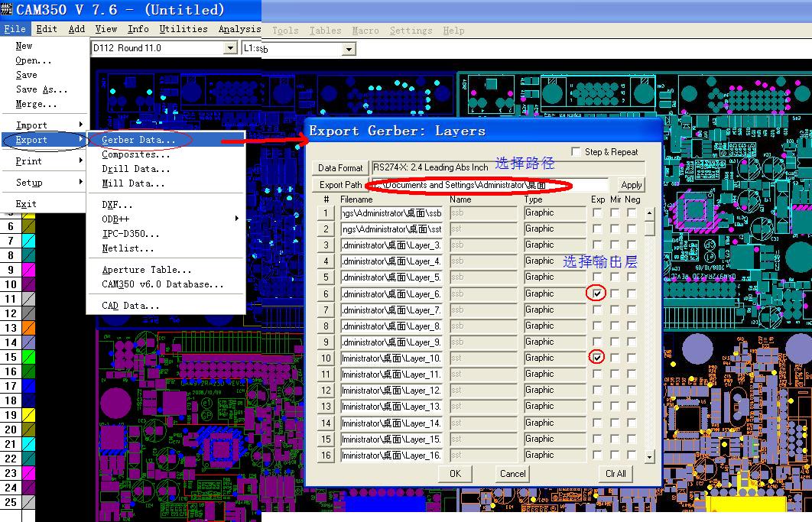Click the Clr All button

[x=615, y=473]
